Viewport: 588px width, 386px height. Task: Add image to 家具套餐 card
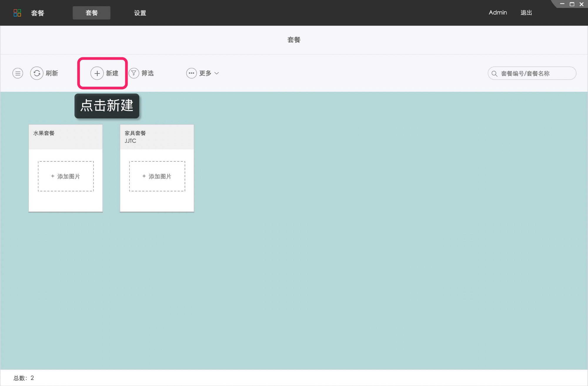pos(157,176)
